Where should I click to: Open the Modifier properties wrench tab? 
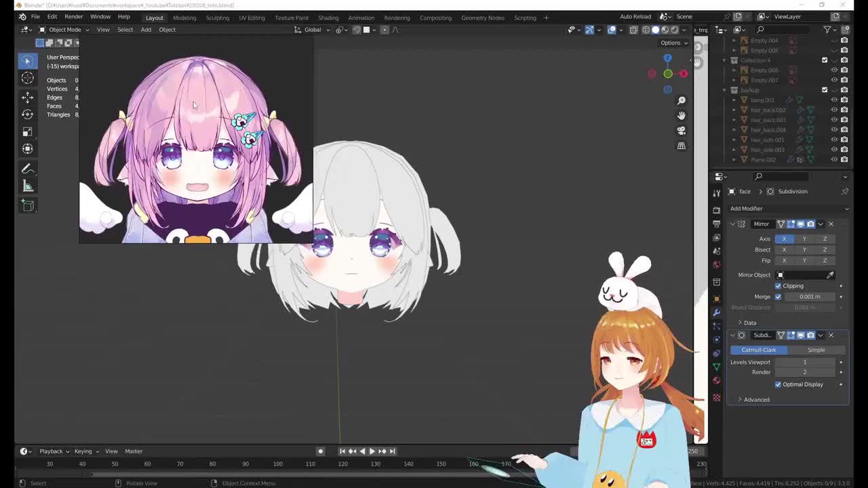[x=717, y=312]
